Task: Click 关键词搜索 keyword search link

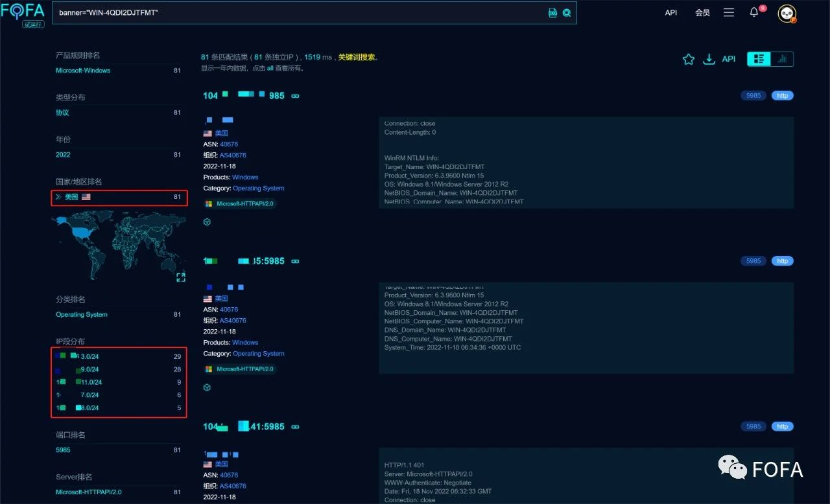Action: coord(357,57)
